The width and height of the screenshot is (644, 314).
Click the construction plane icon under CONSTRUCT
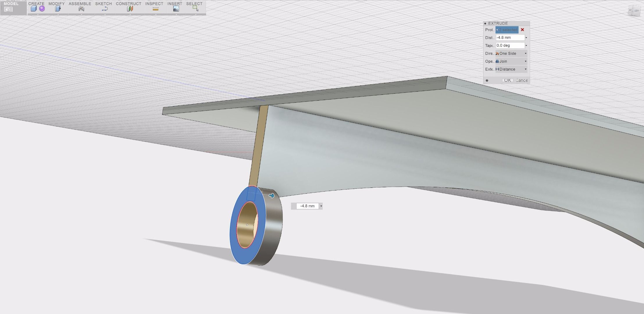[130, 9]
